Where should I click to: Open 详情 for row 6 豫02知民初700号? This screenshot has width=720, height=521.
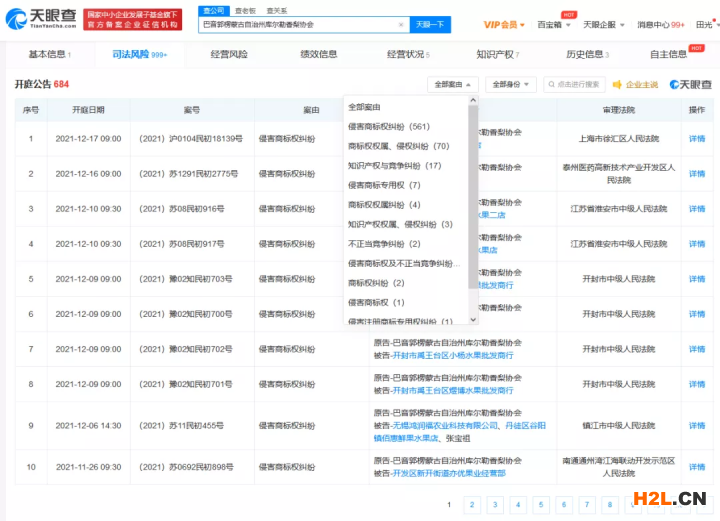697,314
